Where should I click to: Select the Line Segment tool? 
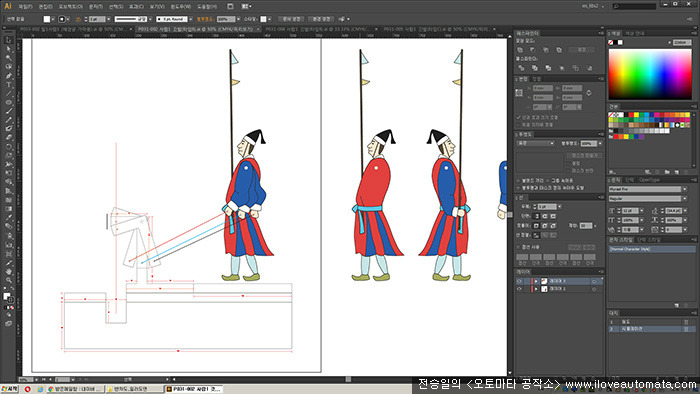[8, 94]
